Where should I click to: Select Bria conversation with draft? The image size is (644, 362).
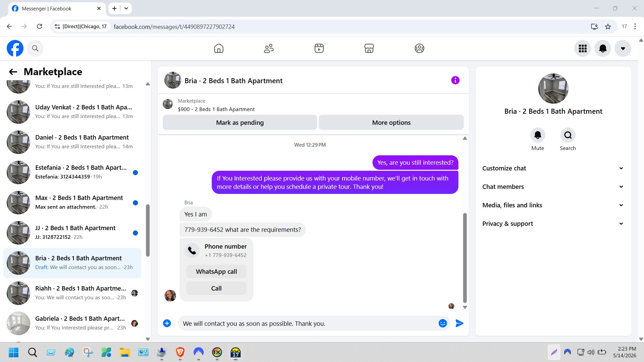point(72,263)
